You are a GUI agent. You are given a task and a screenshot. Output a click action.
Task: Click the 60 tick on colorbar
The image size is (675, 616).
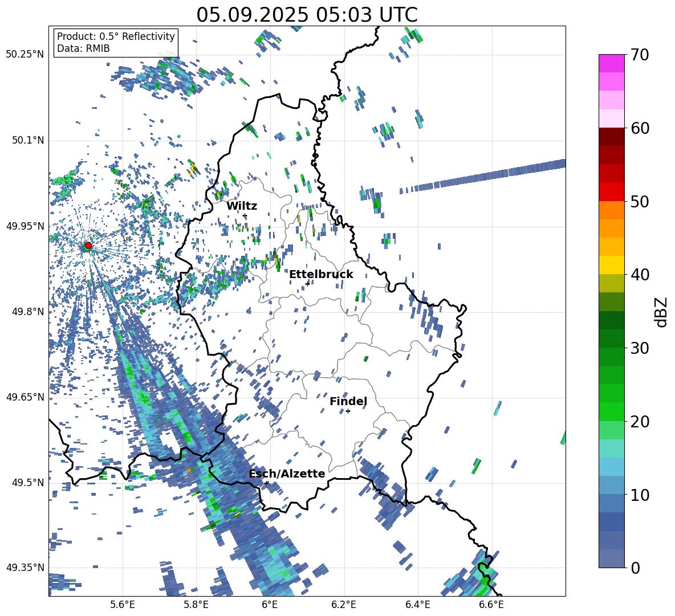point(639,128)
